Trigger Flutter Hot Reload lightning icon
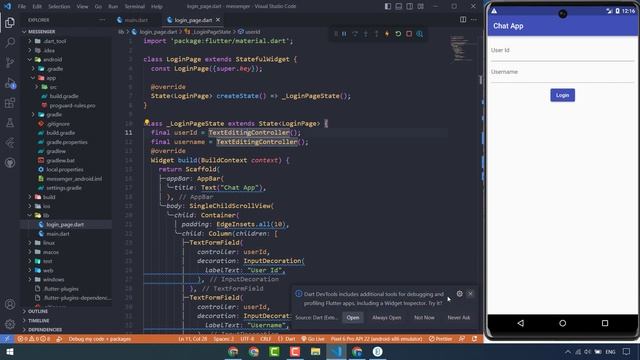This screenshot has width=640, height=360. [387, 34]
